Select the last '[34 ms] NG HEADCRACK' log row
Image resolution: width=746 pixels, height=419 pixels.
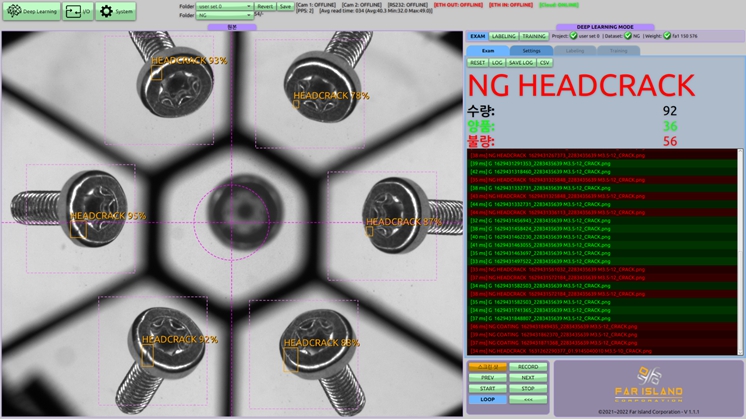tap(602, 351)
